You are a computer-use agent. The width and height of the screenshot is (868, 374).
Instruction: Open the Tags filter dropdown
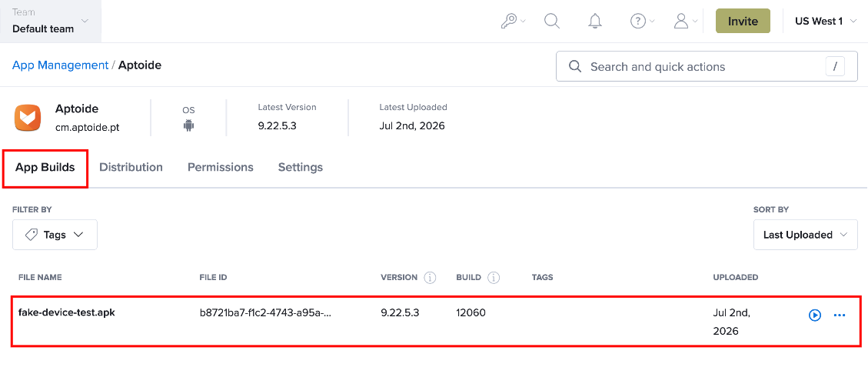55,235
